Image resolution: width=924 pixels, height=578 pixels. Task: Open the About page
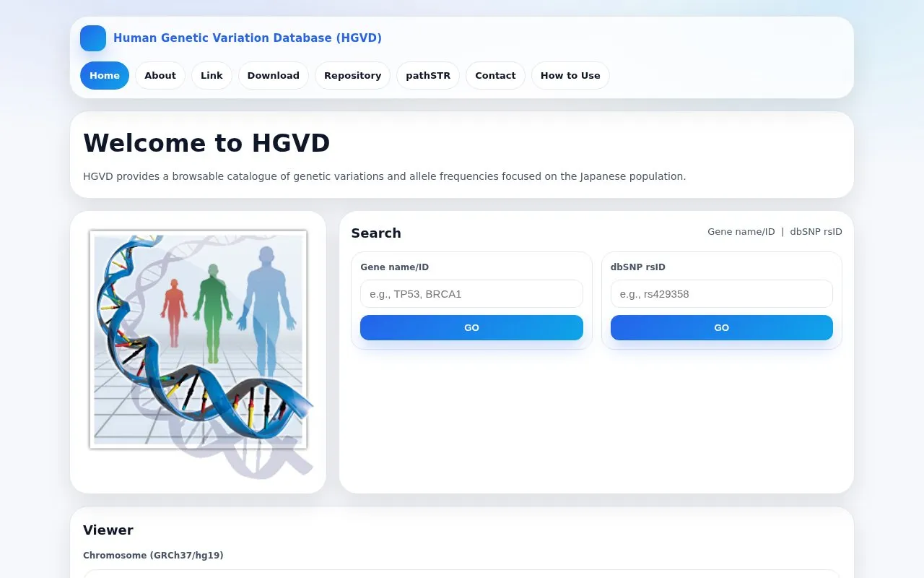160,75
